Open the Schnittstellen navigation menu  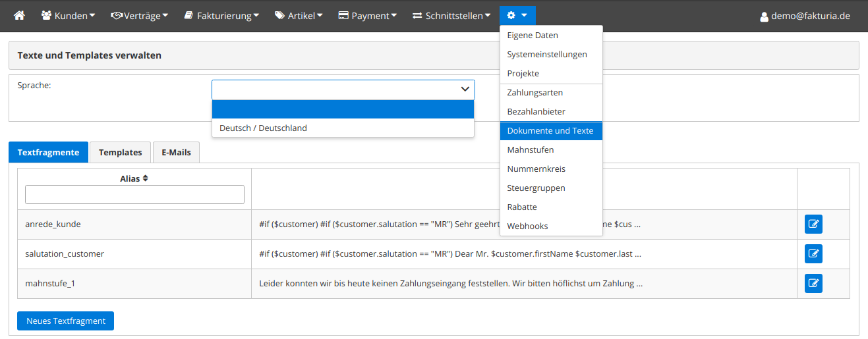(451, 15)
